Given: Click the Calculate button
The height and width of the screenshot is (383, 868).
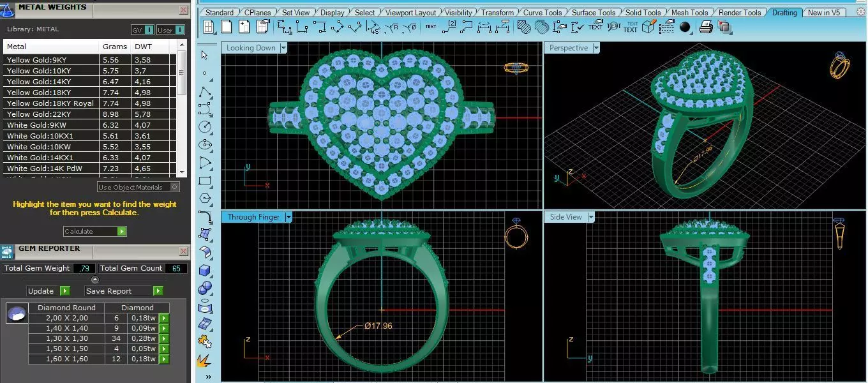Looking at the screenshot, I should point(95,231).
